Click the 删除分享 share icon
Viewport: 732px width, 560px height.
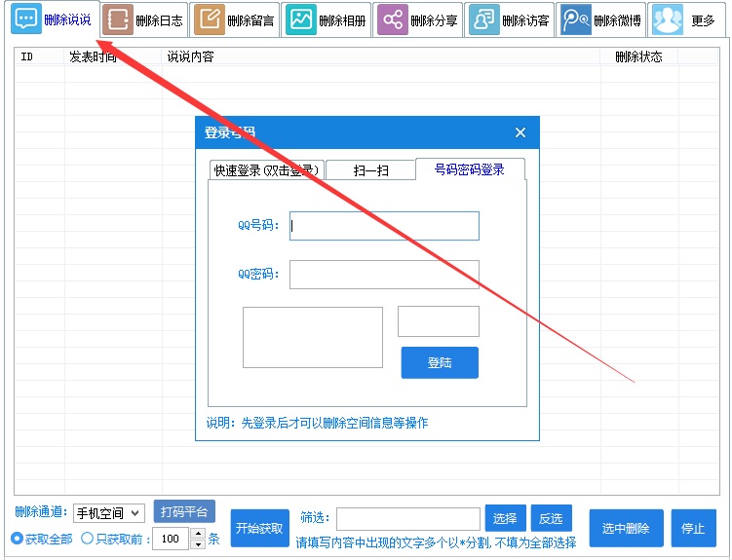(x=393, y=19)
